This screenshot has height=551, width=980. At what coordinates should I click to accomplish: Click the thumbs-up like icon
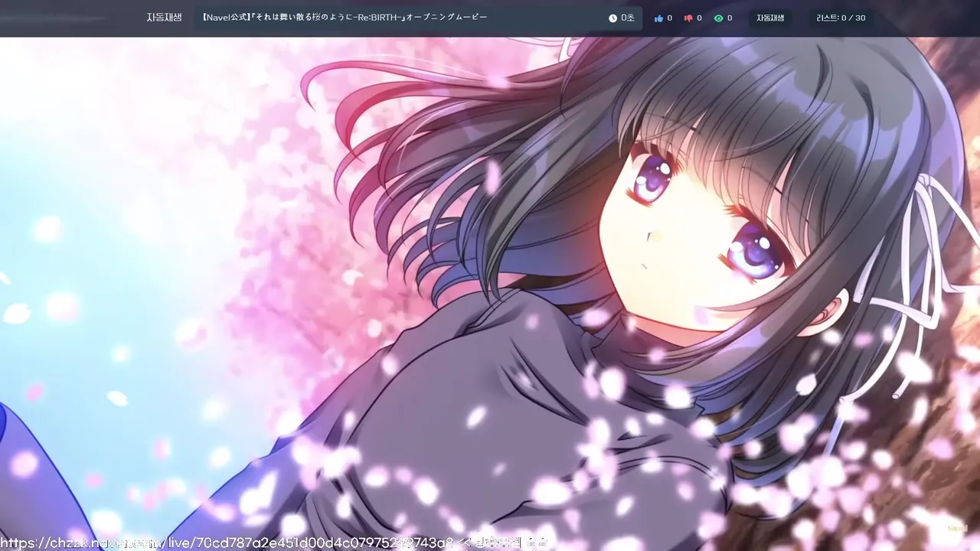point(658,18)
